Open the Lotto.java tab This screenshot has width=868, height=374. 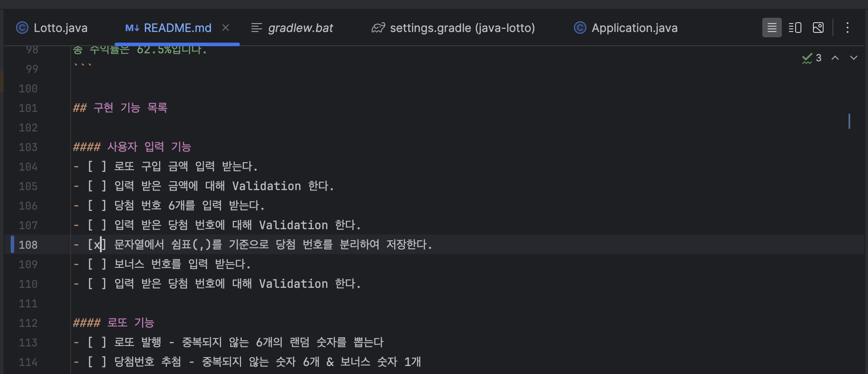(52, 28)
